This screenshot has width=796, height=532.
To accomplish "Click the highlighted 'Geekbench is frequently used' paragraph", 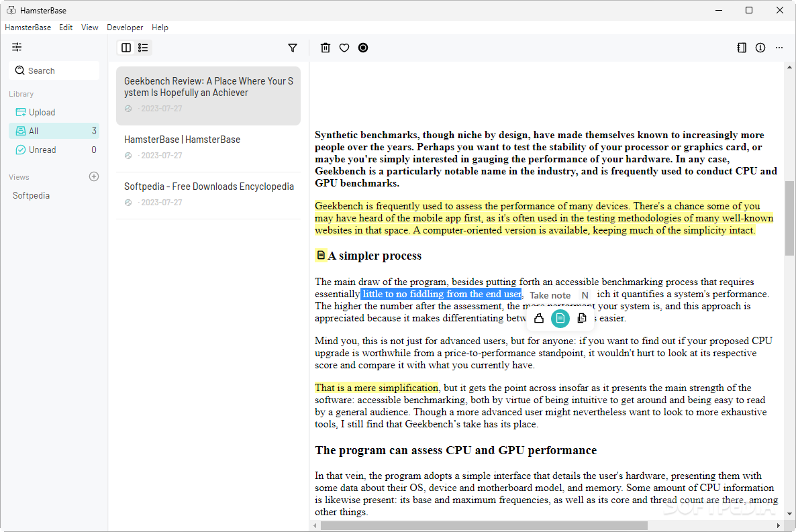I will pos(544,218).
